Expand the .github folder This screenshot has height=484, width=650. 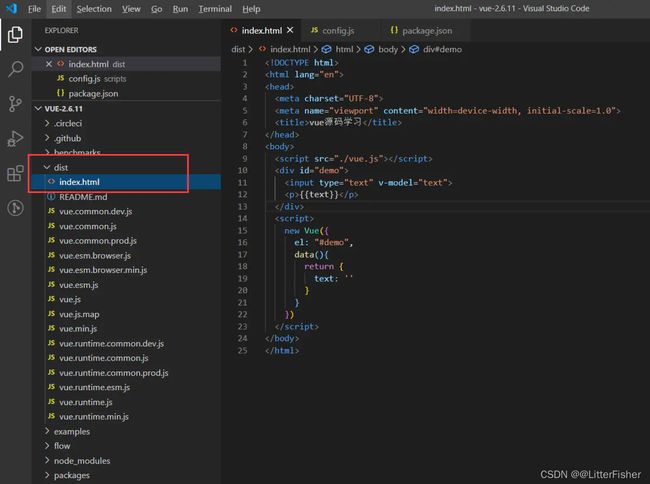click(67, 138)
